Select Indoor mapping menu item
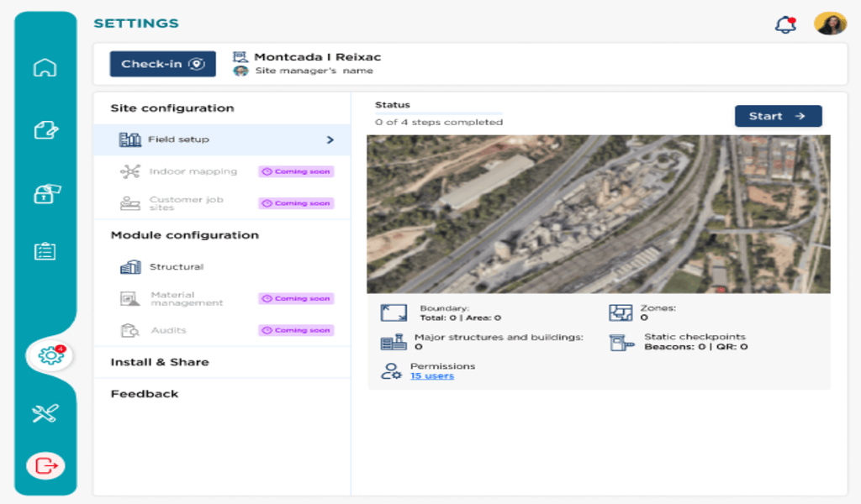 point(193,171)
